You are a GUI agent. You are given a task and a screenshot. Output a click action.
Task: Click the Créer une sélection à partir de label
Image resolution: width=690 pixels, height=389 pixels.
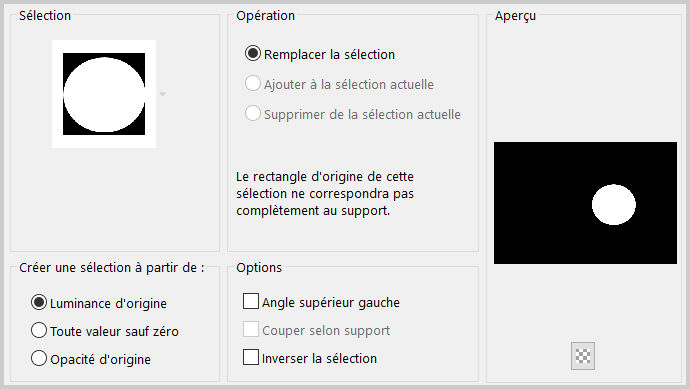click(112, 268)
